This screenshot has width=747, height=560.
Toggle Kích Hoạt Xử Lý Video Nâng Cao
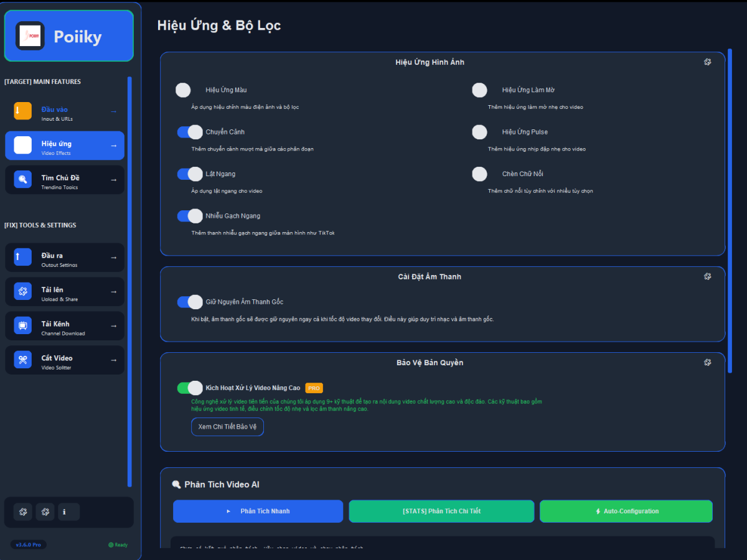click(x=189, y=388)
